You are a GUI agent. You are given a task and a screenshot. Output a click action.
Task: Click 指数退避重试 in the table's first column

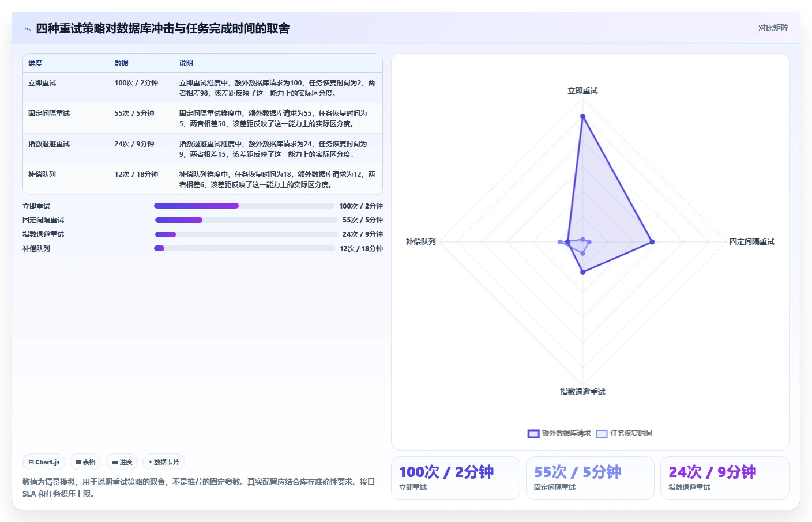point(49,144)
